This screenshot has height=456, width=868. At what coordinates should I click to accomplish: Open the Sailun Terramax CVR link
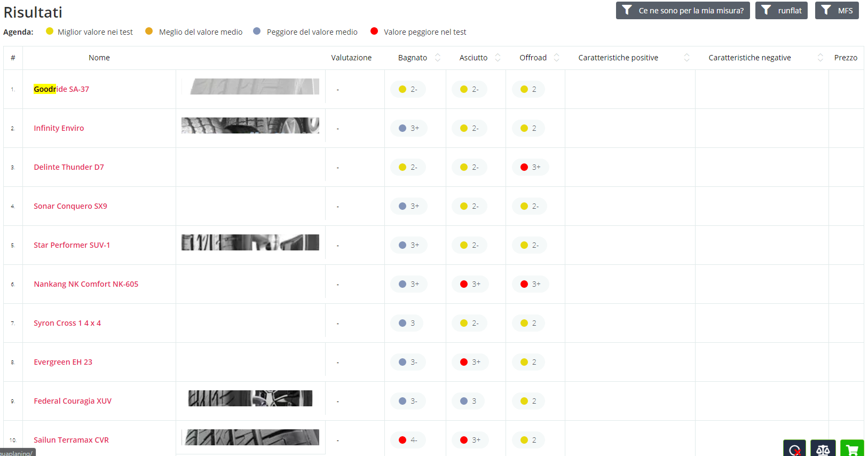[x=72, y=440]
